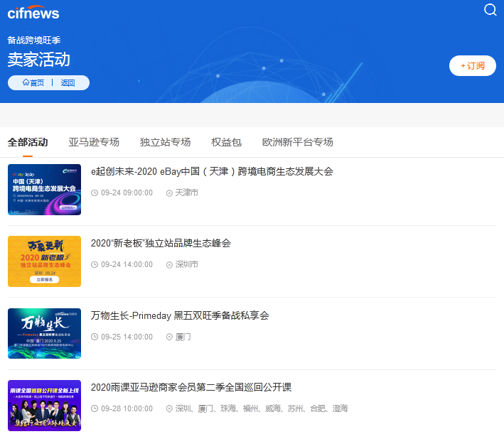Open 2020雨课亚马逊商家会员 public course title

tap(191, 387)
